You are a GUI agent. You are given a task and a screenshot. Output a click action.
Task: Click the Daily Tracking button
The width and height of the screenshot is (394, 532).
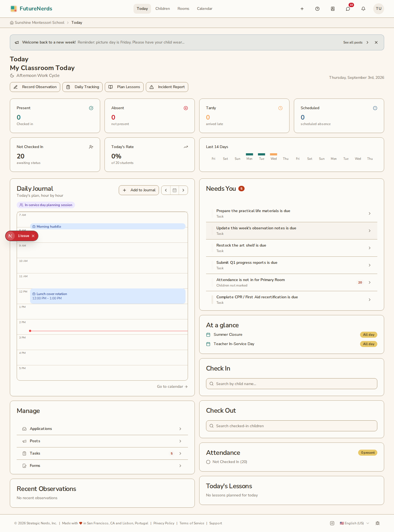[83, 87]
